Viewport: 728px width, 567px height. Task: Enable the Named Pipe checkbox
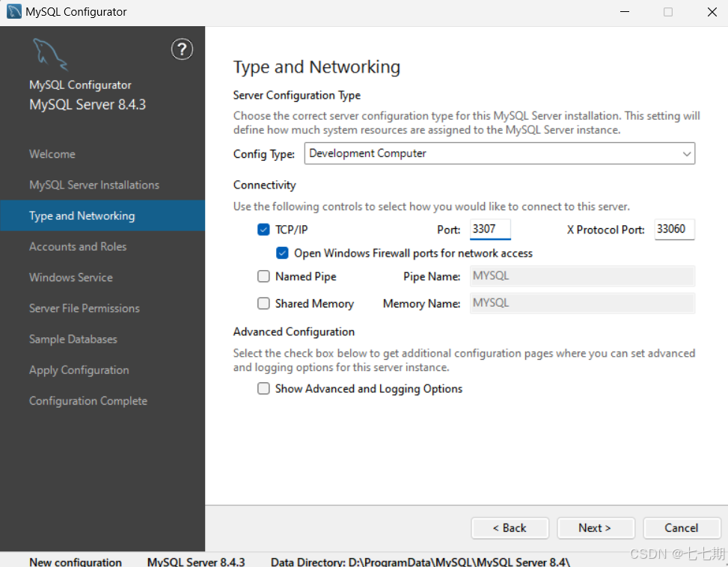(x=263, y=277)
